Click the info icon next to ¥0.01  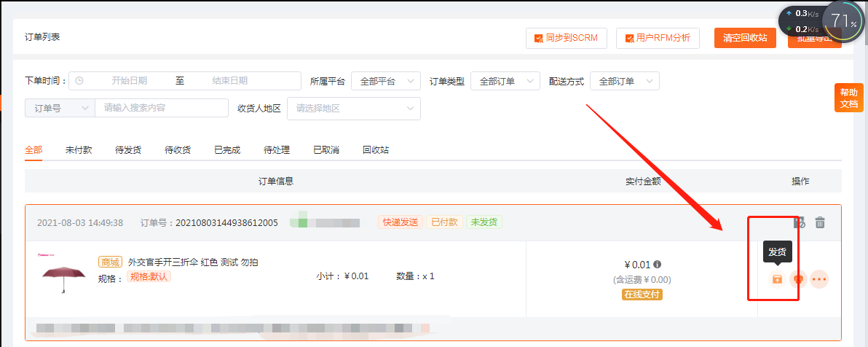(657, 265)
